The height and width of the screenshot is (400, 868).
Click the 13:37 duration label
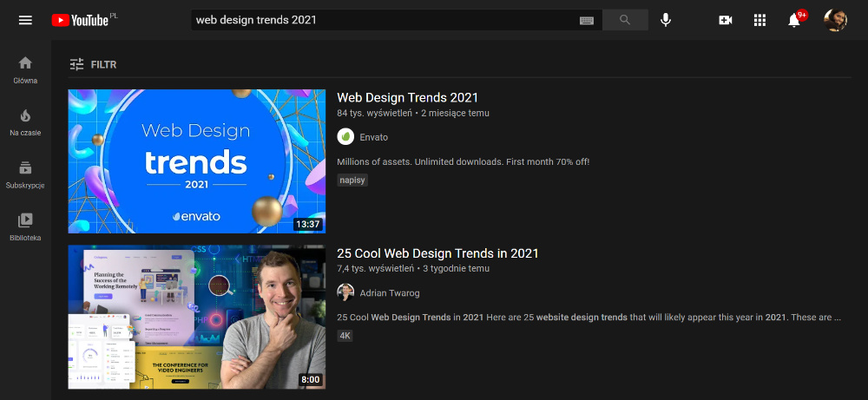pos(308,224)
